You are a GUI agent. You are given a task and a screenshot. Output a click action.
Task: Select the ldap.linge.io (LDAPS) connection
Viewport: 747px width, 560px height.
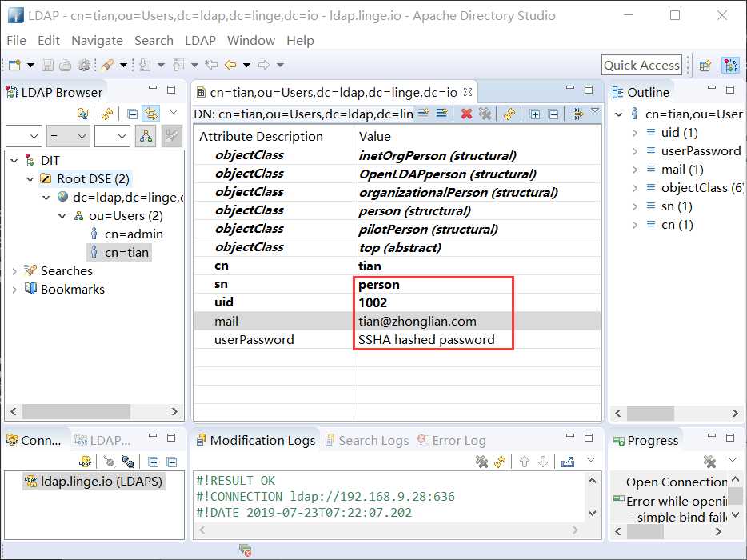(94, 481)
